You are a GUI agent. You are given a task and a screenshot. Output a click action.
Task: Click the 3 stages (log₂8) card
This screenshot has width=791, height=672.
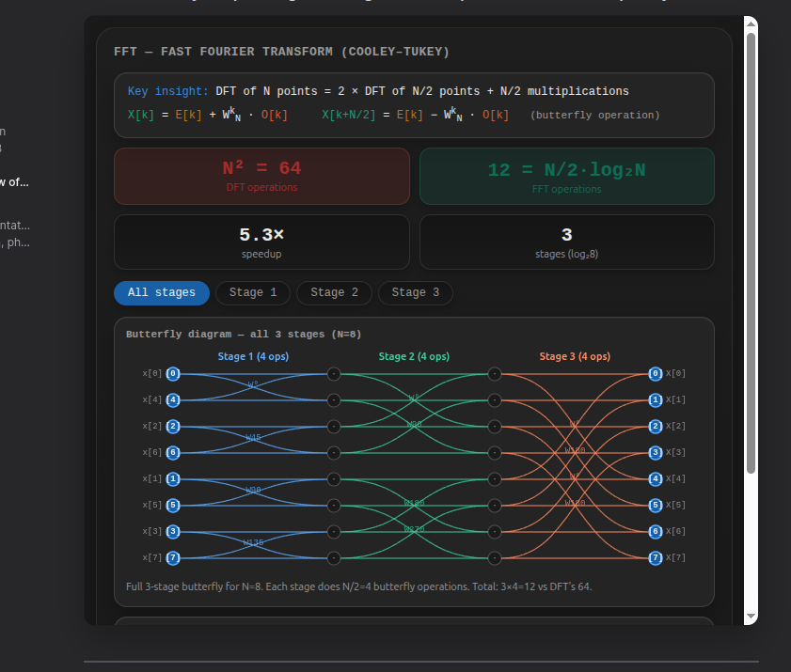point(567,242)
